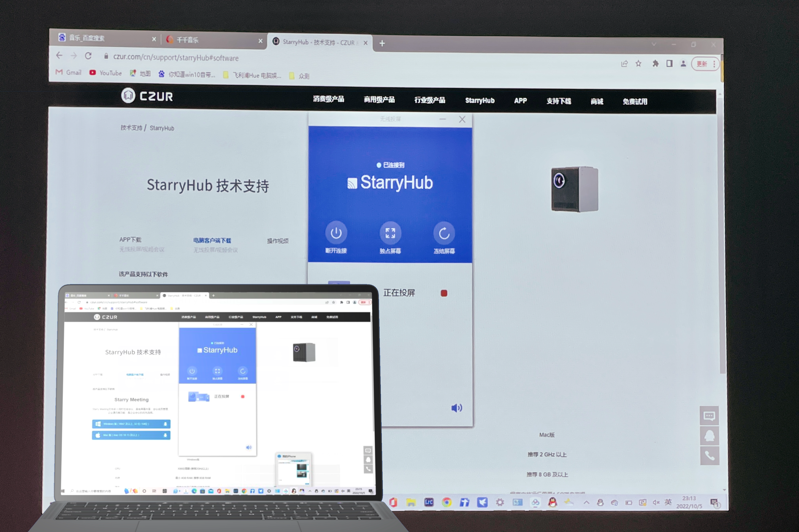
Task: Open chat message floating icon on projection
Action: [x=709, y=416]
